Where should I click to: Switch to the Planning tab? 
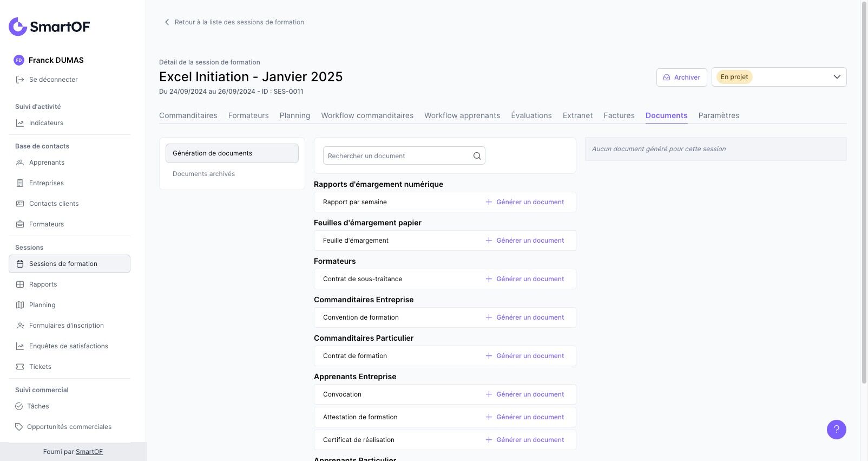click(x=295, y=115)
